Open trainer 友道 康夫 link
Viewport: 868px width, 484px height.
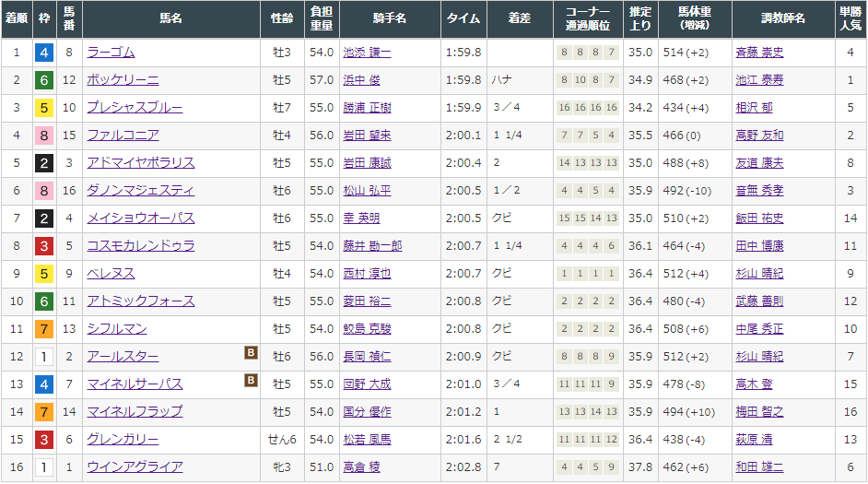click(759, 163)
